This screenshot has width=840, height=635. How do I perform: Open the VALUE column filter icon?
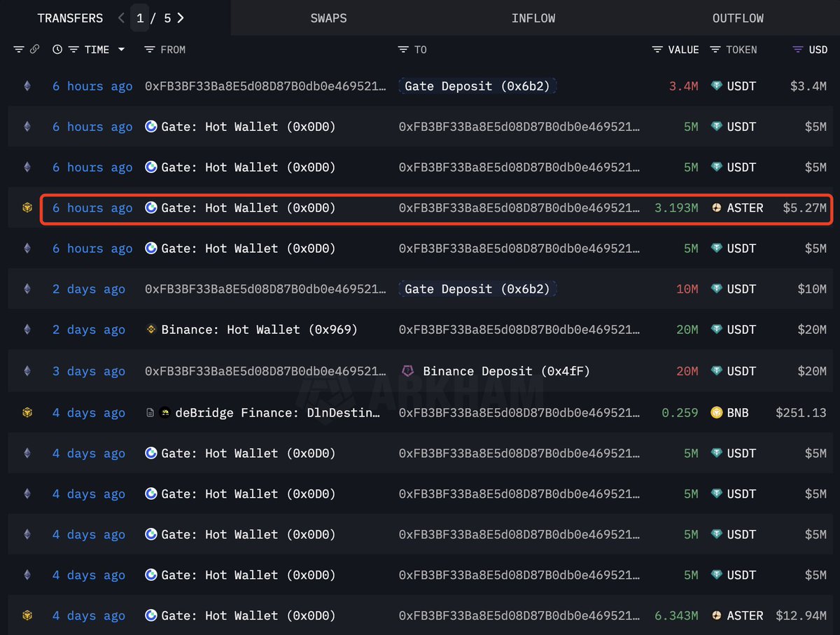click(657, 50)
